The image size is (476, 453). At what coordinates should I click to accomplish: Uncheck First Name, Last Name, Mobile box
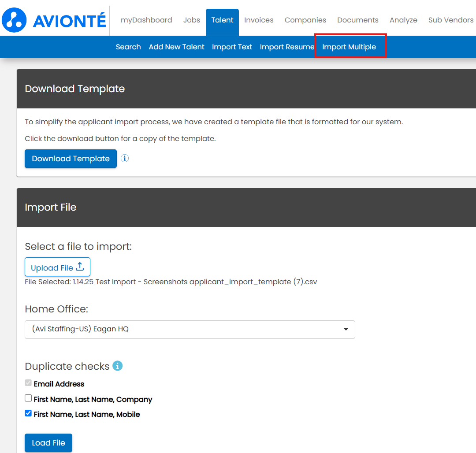coord(29,413)
